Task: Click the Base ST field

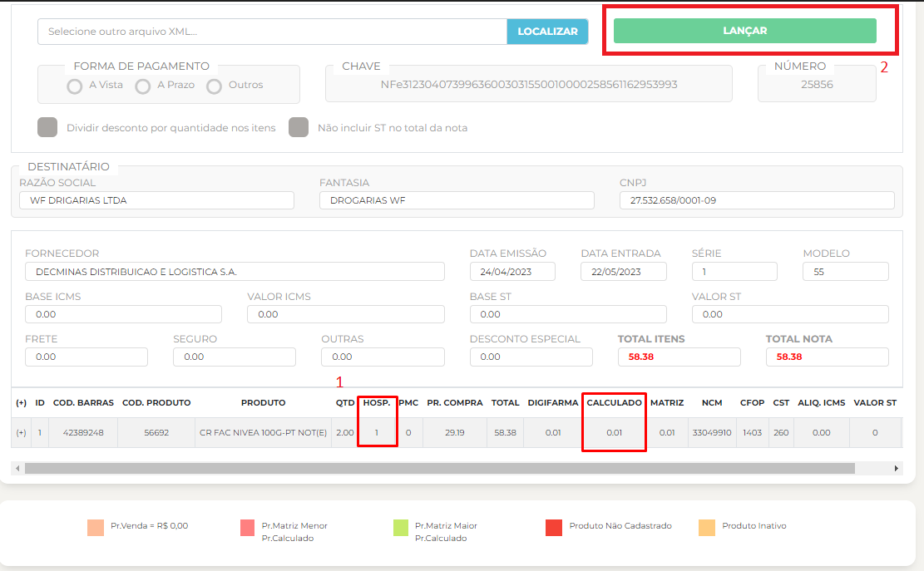Action: (x=568, y=314)
